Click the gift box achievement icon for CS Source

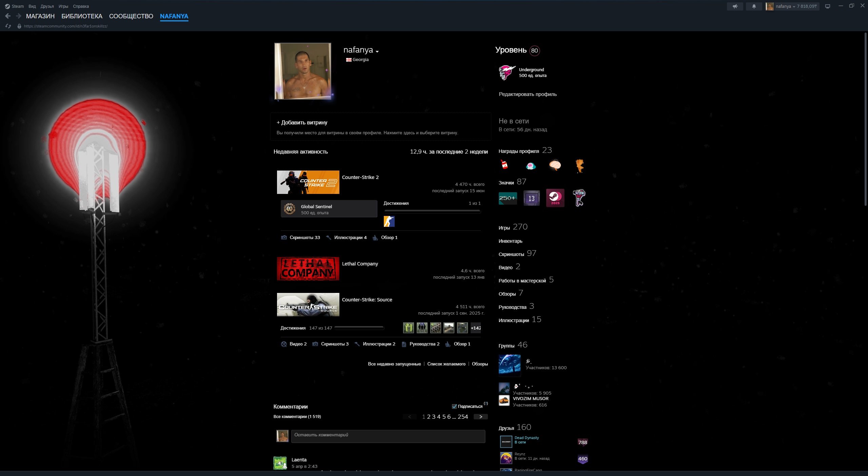click(408, 328)
